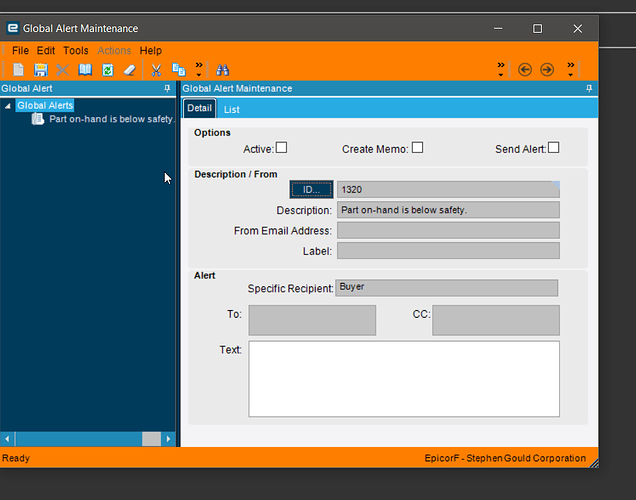Click the Label input field
Screen dimensions: 636x500
pyautogui.click(x=448, y=251)
